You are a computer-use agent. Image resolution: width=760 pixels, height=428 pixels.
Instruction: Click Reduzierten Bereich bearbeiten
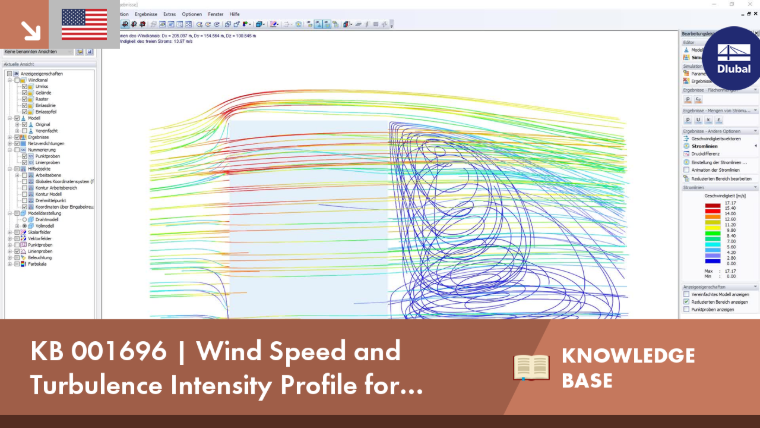point(722,179)
